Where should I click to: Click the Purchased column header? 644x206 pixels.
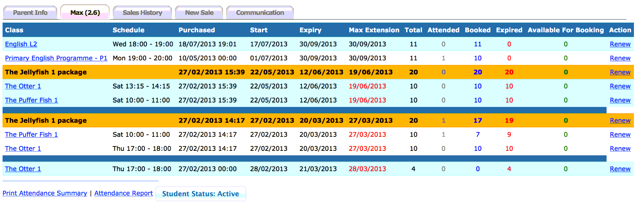pos(197,30)
